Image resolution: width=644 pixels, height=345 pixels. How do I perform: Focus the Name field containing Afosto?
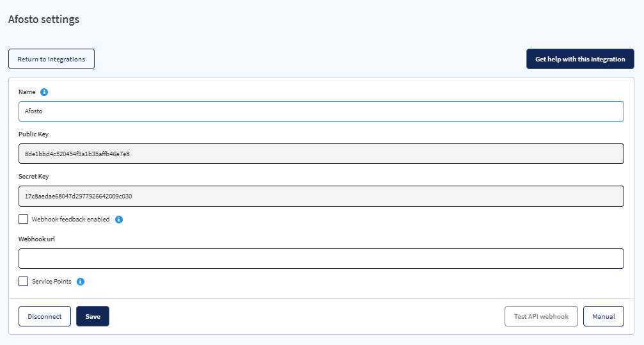pos(321,111)
